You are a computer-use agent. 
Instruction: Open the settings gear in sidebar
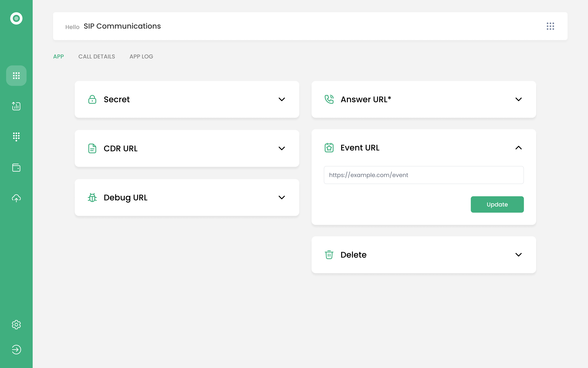click(16, 325)
